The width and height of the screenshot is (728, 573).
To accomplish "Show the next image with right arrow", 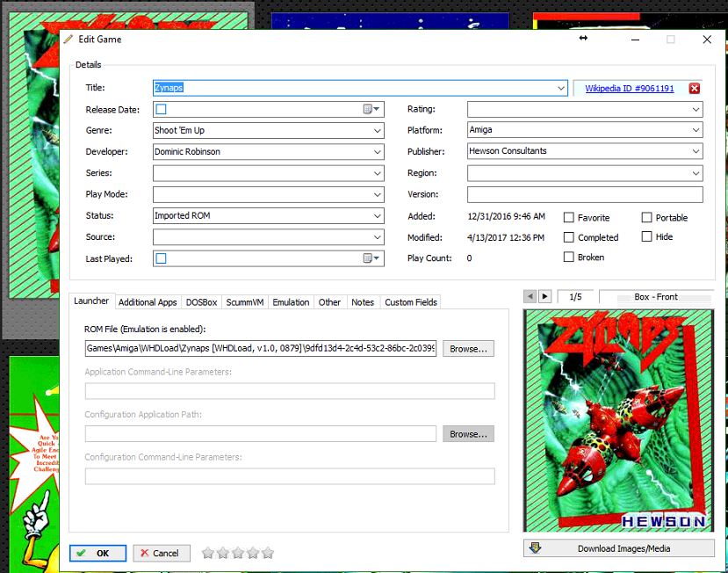I will pos(544,296).
